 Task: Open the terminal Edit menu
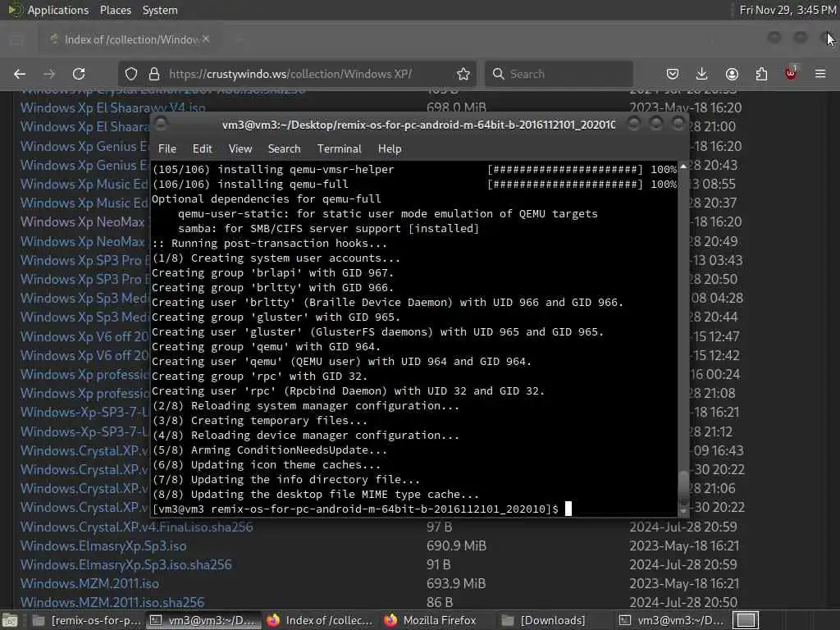point(202,149)
